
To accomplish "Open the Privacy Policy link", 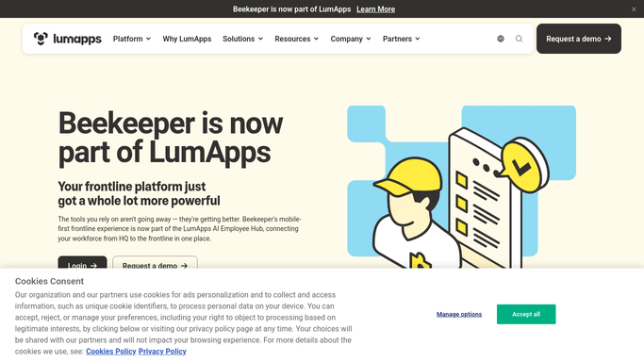I will tap(162, 352).
